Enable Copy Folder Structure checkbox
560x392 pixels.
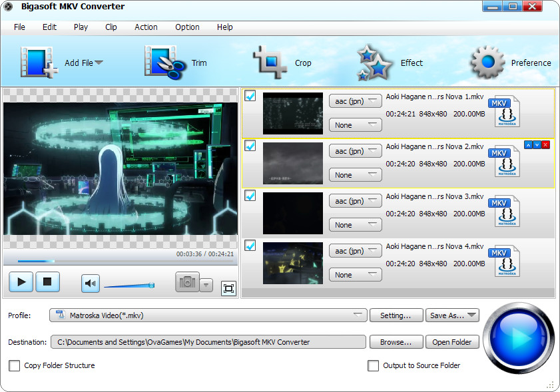point(14,365)
